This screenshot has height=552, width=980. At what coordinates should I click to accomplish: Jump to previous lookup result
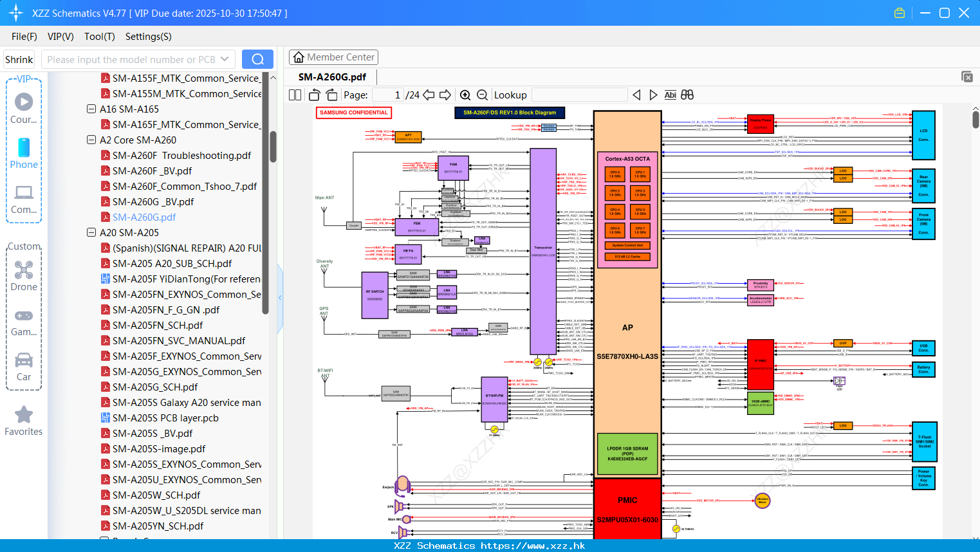(636, 95)
